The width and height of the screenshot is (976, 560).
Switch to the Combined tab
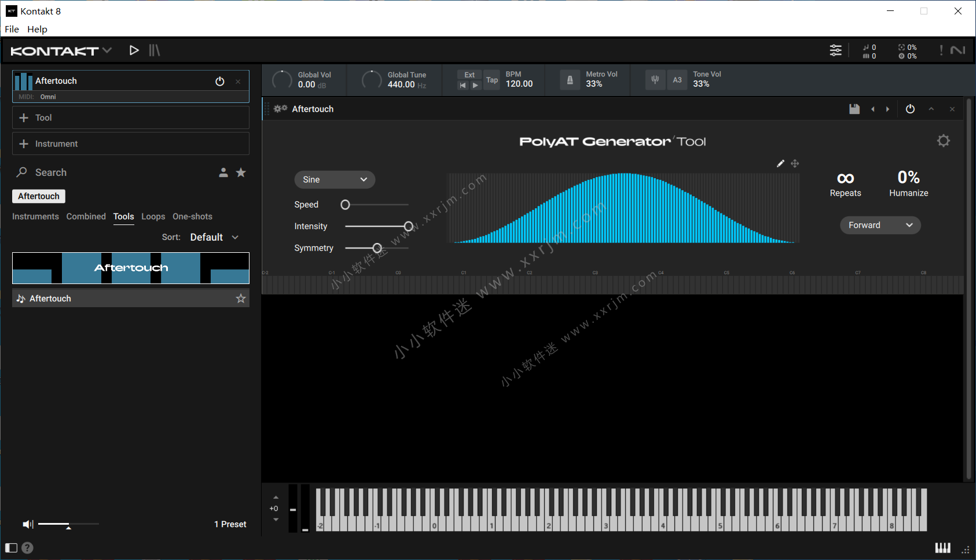86,216
